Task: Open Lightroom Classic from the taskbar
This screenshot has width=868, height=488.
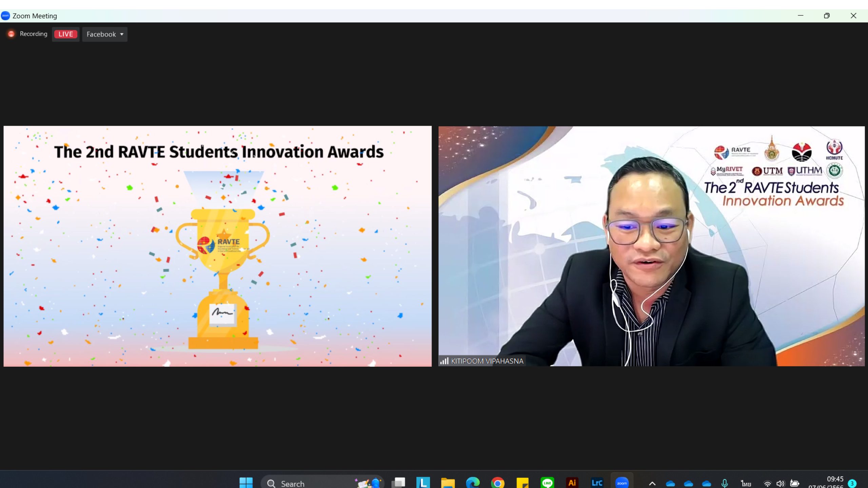Action: click(x=597, y=483)
